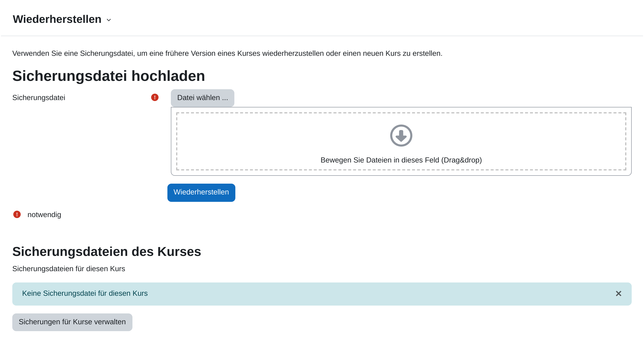Click the blue Wiederherstellen button
644x354 pixels.
[x=201, y=192]
